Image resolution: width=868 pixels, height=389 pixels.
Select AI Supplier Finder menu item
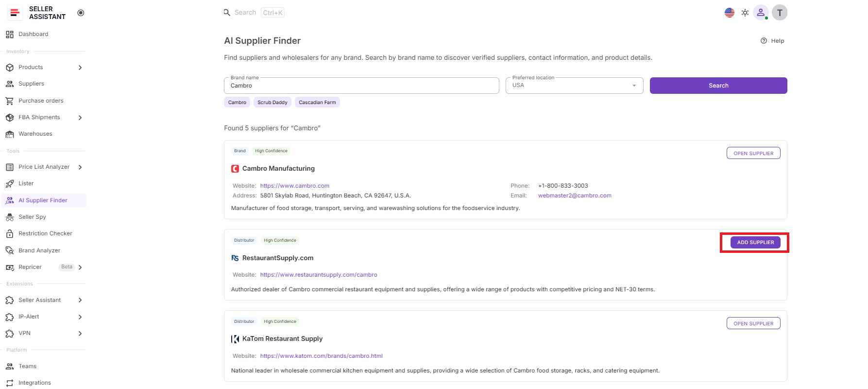44,200
